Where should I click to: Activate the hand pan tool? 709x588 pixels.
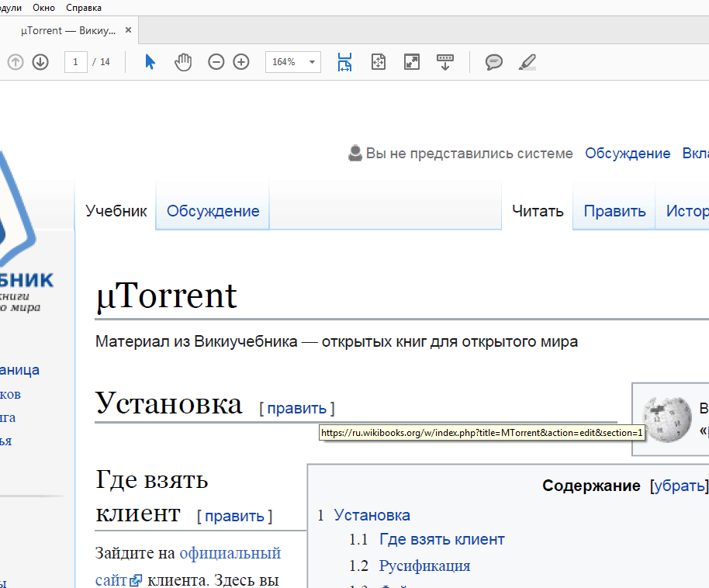pyautogui.click(x=183, y=62)
